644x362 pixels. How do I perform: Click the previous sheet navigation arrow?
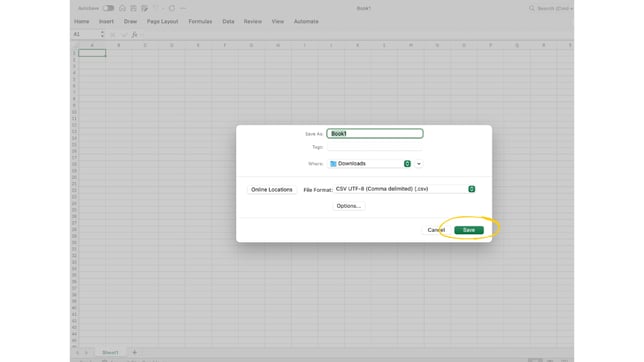click(78, 353)
